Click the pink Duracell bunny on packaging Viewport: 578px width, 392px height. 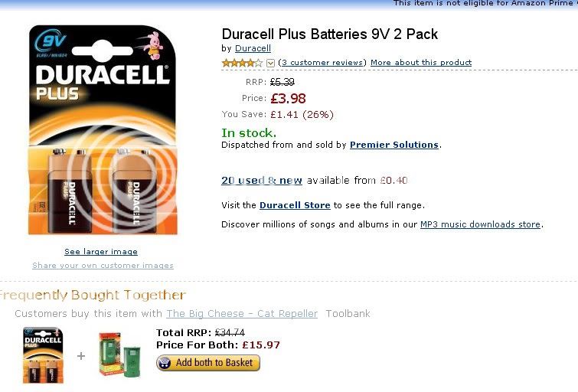click(x=153, y=46)
